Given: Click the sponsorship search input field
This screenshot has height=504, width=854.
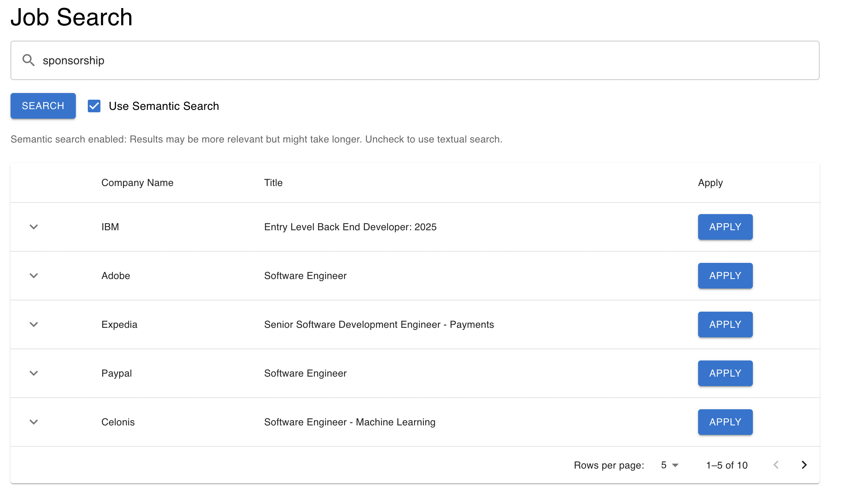Looking at the screenshot, I should pos(421,60).
